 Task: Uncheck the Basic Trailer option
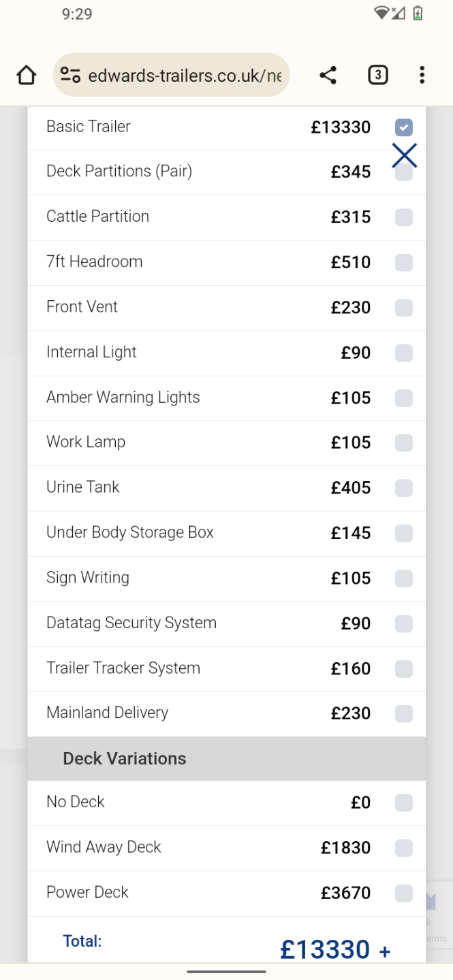coord(404,127)
